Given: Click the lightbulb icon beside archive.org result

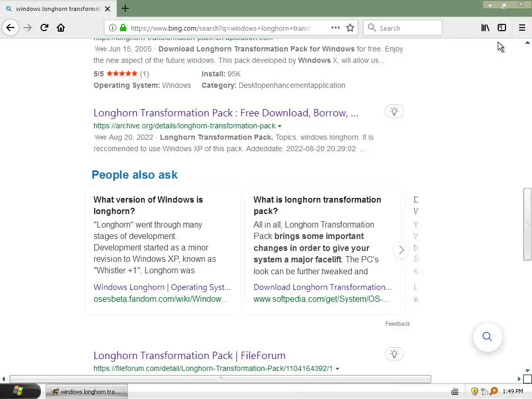Looking at the screenshot, I should point(394,111).
